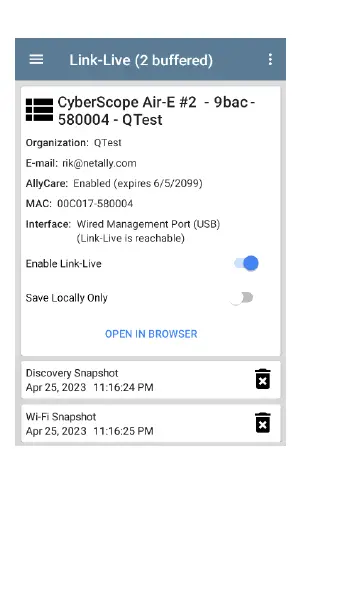The height and width of the screenshot is (612, 360).
Task: Open the hamburger navigation menu
Action: coord(36,59)
